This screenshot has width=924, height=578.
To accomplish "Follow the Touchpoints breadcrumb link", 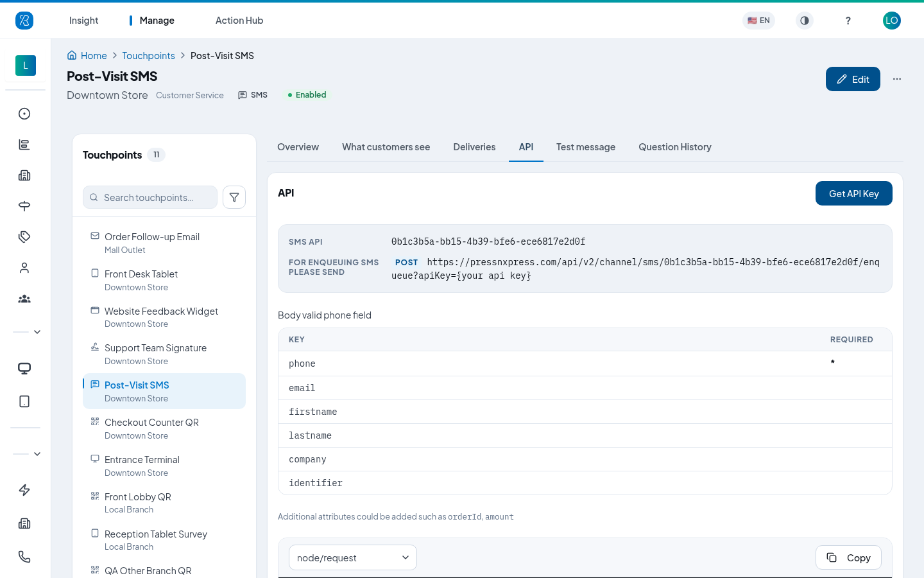I will [148, 56].
